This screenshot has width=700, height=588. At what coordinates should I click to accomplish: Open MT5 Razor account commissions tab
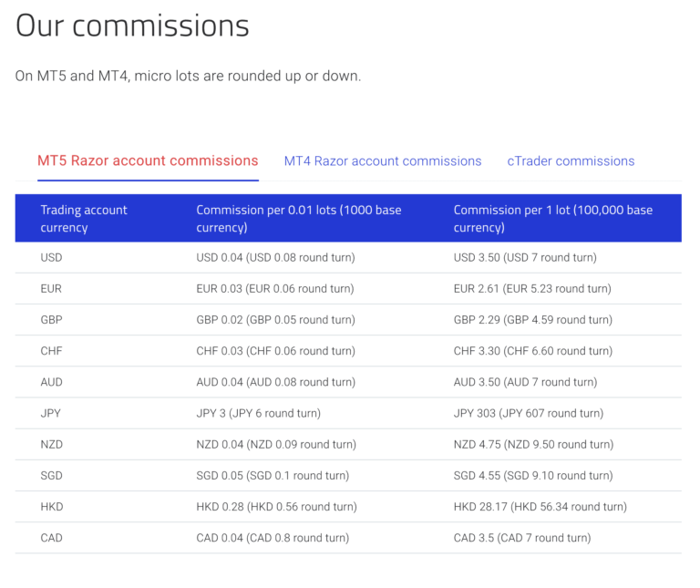[148, 160]
